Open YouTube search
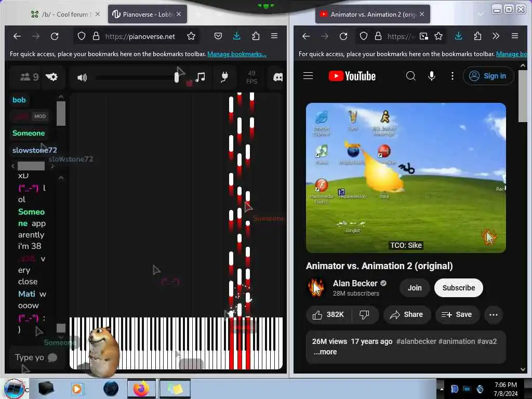Image resolution: width=532 pixels, height=399 pixels. 410,76
